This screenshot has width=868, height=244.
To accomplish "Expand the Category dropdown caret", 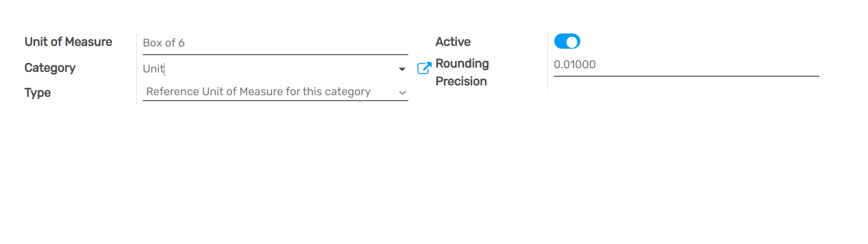I will pos(402,69).
